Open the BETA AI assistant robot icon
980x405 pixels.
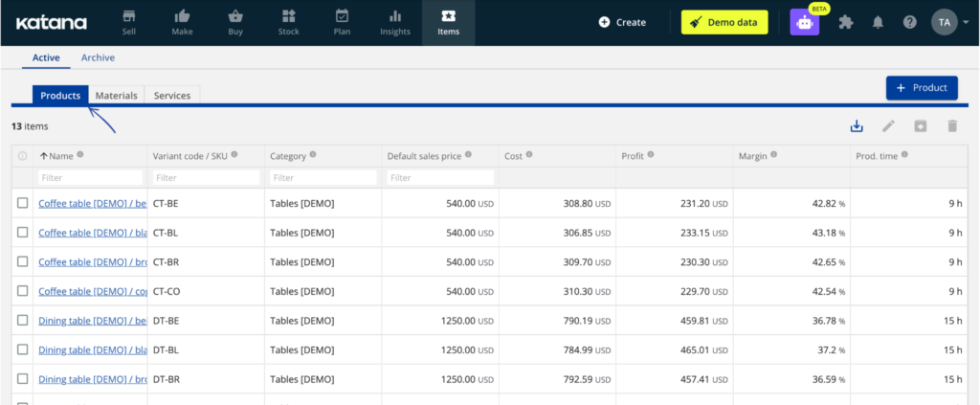coord(804,23)
